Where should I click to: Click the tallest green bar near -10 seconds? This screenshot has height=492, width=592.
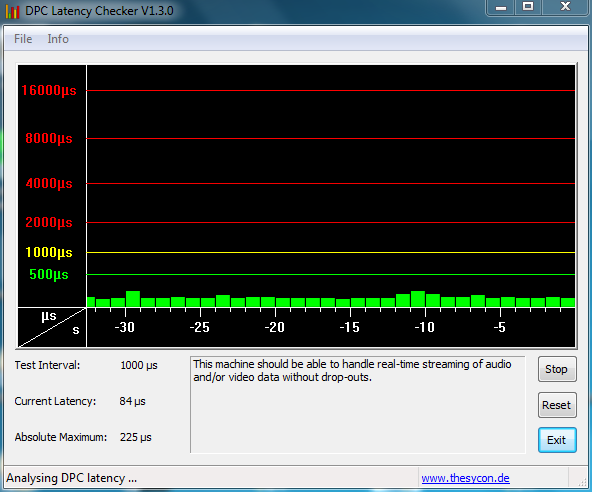(418, 299)
